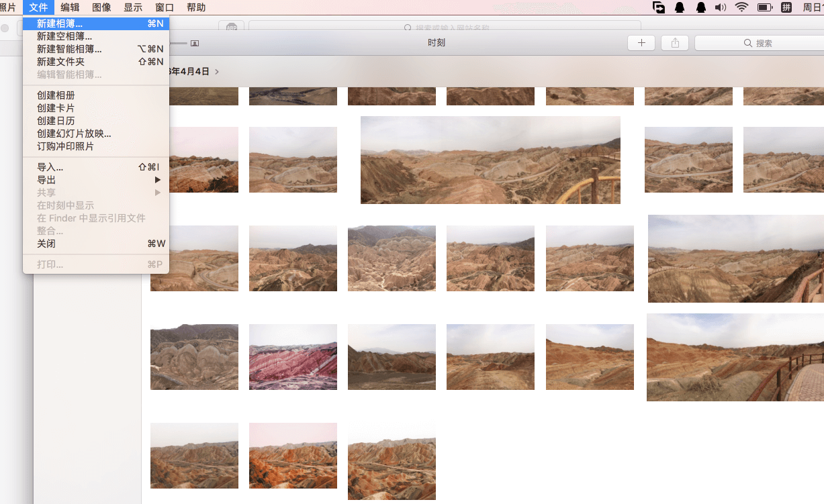The image size is (824, 504).
Task: Choose 创建相册 from menu
Action: click(96, 95)
